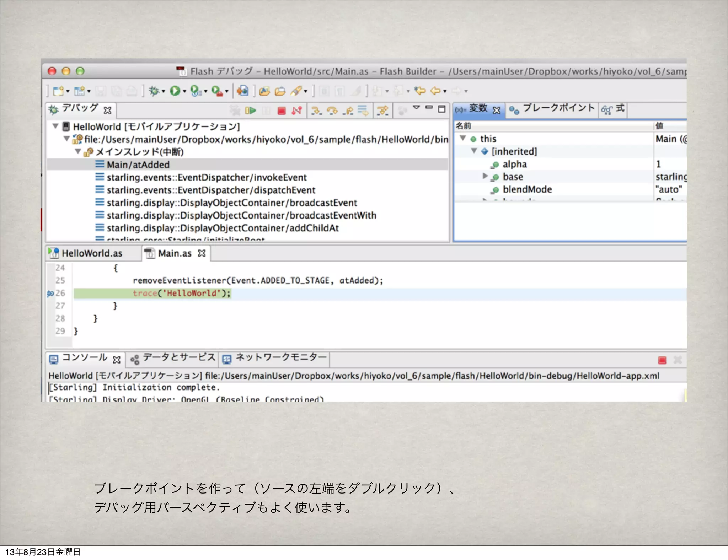The height and width of the screenshot is (560, 728).
Task: Click the Last Edit Location arrow icon
Action: (x=420, y=91)
